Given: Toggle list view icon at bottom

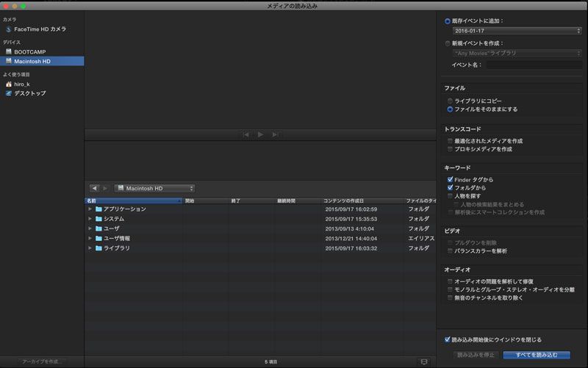Looking at the screenshot, I should tap(423, 361).
